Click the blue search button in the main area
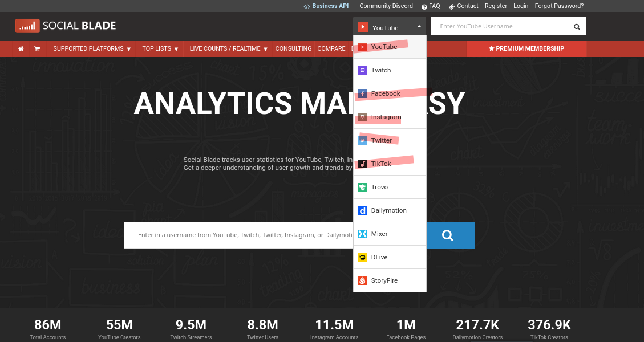Viewport: 644px width, 342px height. (x=451, y=235)
